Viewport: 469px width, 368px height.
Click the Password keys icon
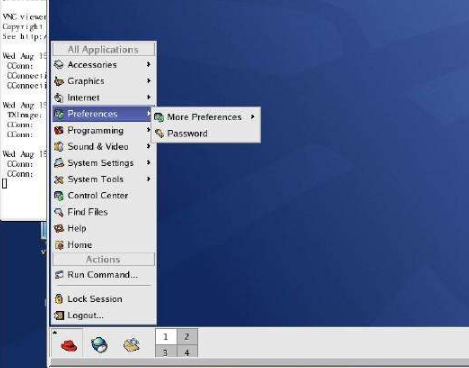159,134
